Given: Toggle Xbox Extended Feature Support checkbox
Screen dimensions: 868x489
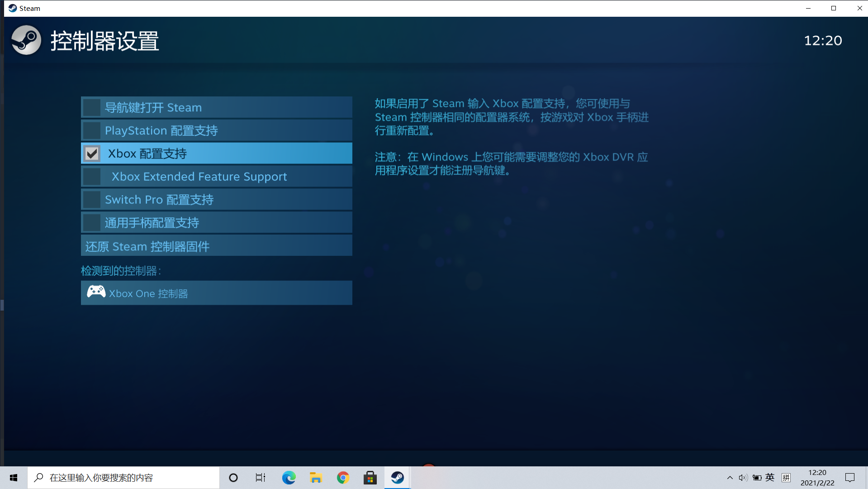Looking at the screenshot, I should (92, 177).
